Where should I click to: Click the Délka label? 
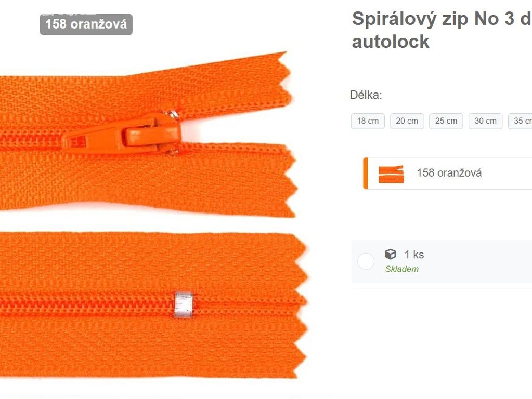(366, 95)
